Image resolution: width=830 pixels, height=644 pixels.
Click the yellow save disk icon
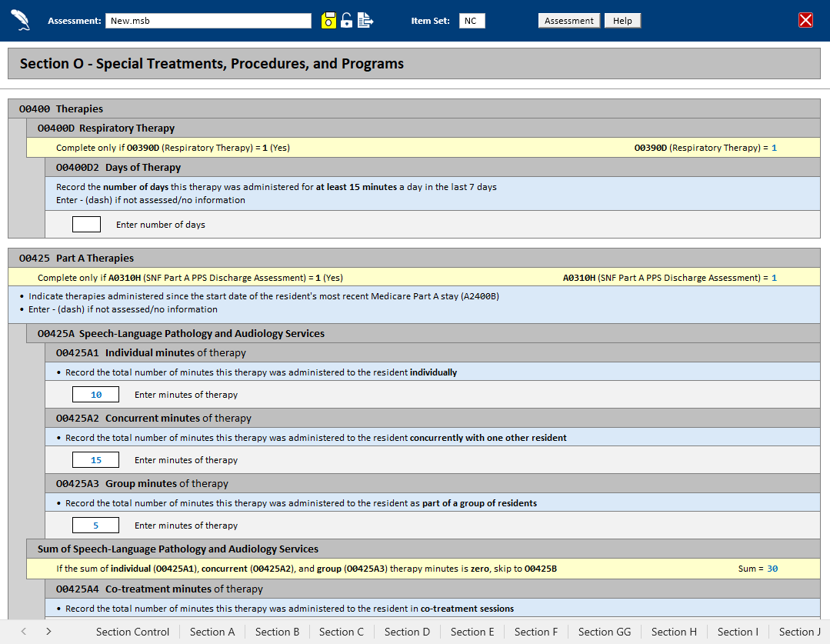pyautogui.click(x=328, y=21)
